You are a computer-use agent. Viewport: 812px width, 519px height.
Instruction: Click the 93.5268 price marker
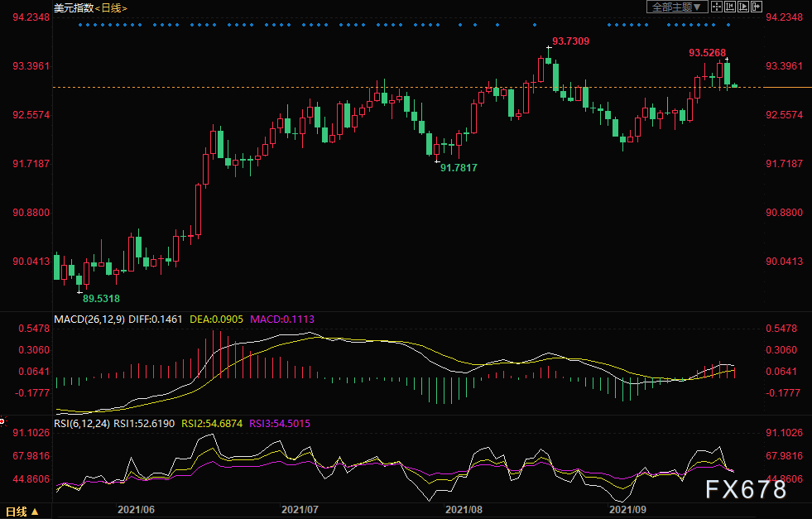click(707, 53)
